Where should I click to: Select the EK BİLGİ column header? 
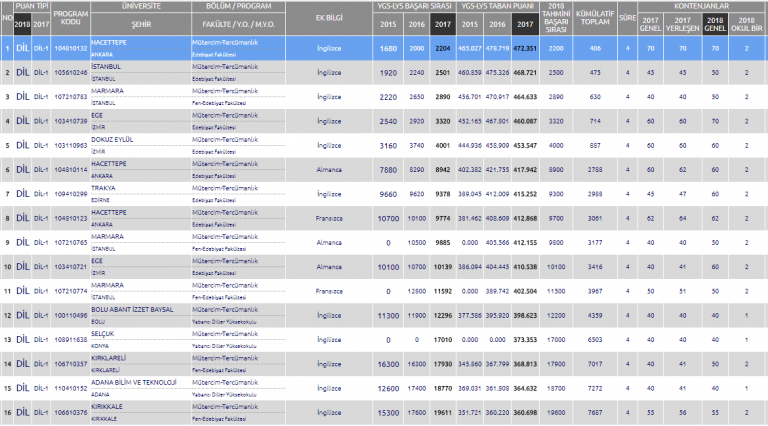click(x=320, y=18)
